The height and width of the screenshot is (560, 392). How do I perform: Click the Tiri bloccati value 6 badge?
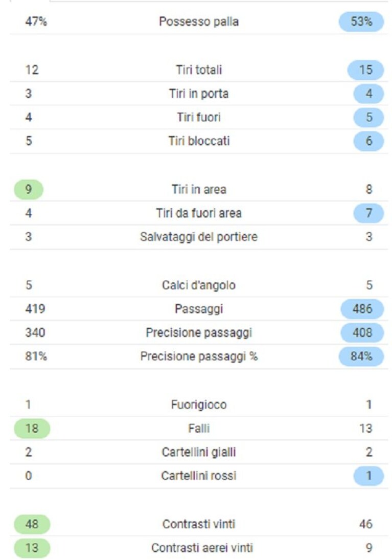pyautogui.click(x=368, y=141)
